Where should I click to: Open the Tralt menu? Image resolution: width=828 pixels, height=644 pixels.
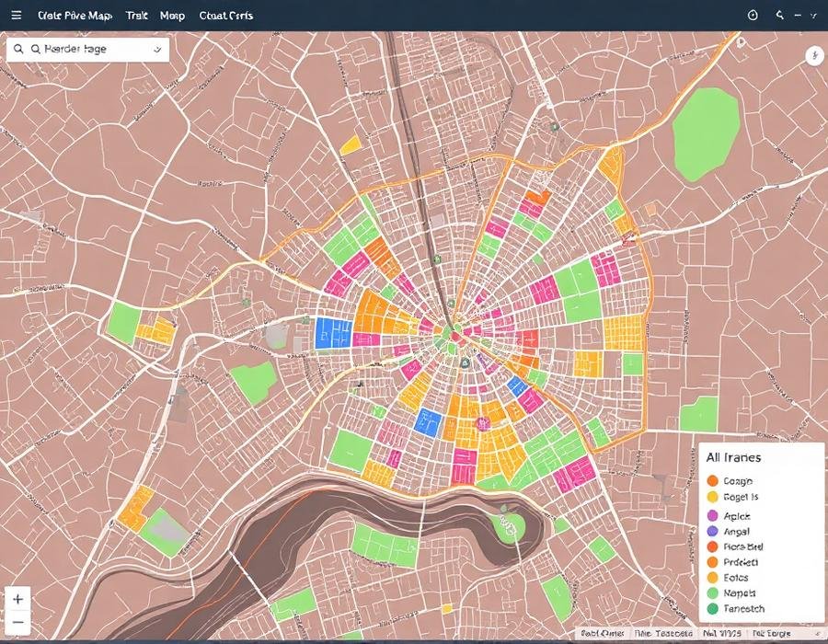tap(137, 16)
